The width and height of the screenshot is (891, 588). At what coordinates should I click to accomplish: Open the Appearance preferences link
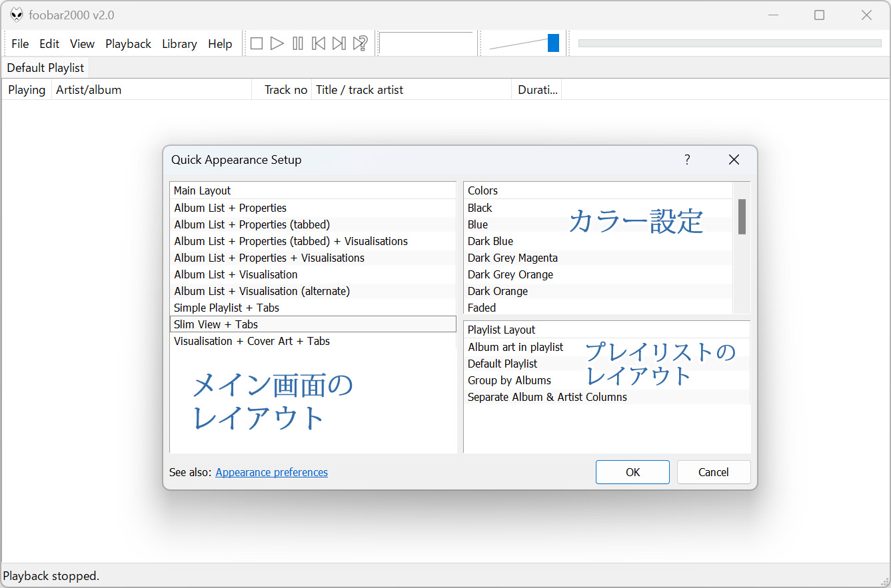pyautogui.click(x=271, y=472)
